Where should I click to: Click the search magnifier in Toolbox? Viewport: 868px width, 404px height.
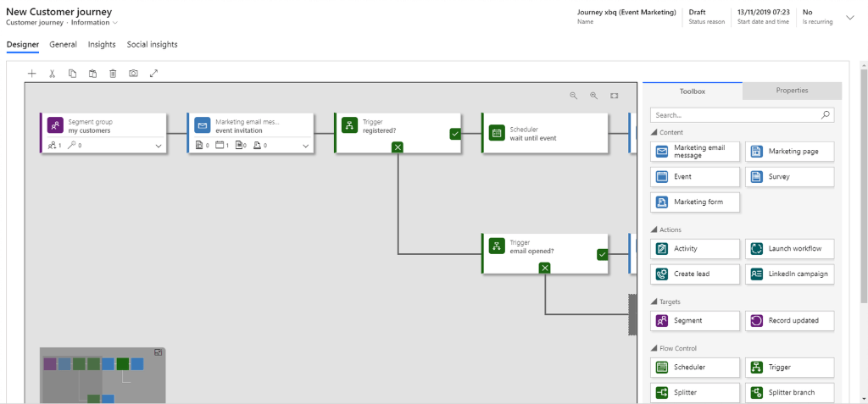coord(826,115)
